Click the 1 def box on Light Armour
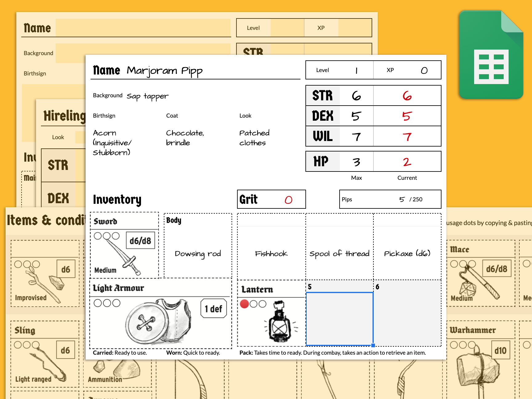Image resolution: width=532 pixels, height=399 pixels. (x=213, y=308)
